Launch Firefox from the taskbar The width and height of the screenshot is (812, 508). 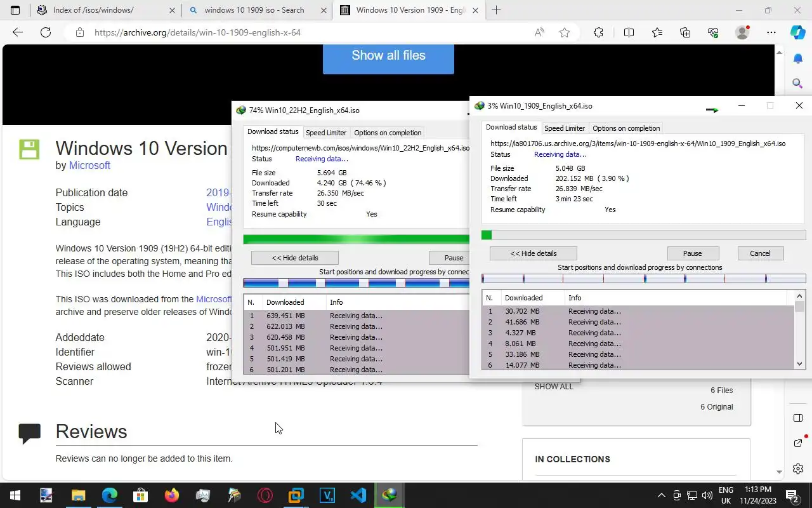(171, 495)
